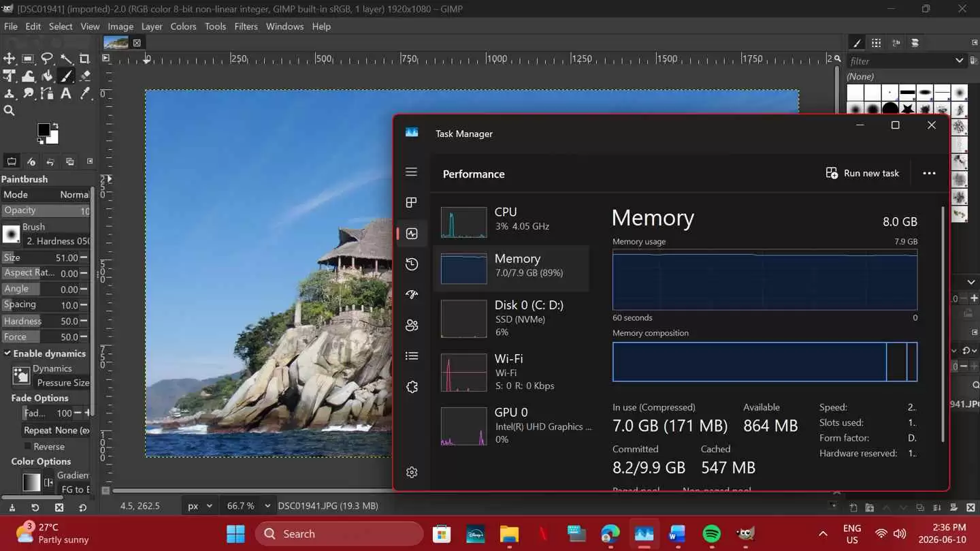Open the File menu

pos(11,27)
